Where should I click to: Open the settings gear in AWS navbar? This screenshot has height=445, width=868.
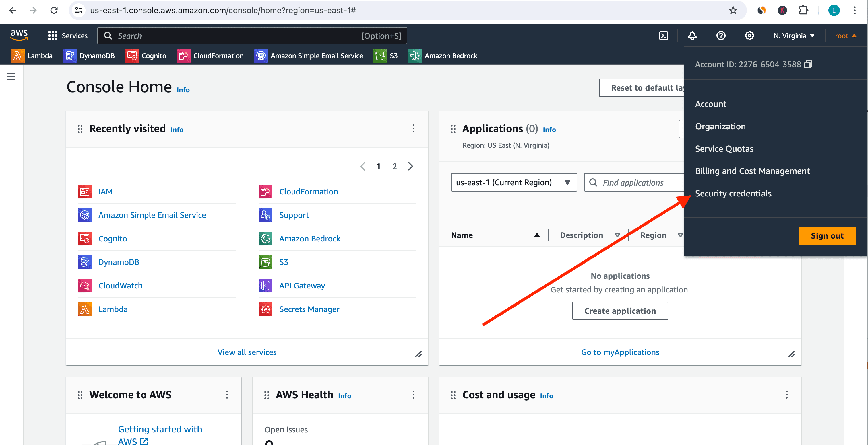(749, 36)
